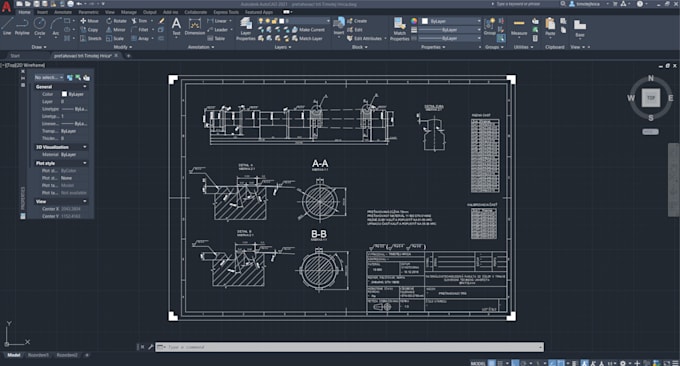Click TOP face of the ViewCube
Image resolution: width=680 pixels, height=366 pixels.
(x=651, y=98)
